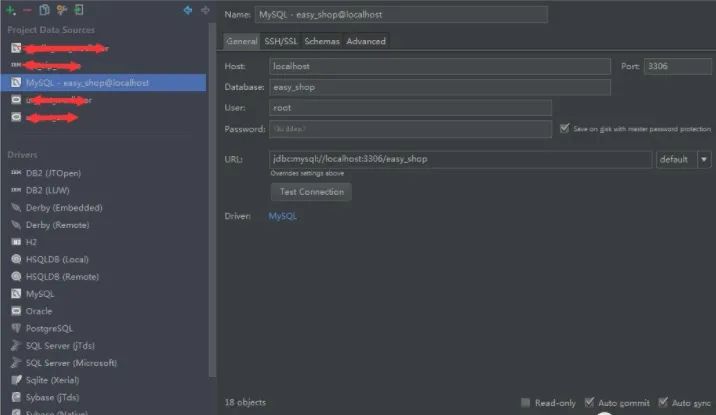The width and height of the screenshot is (716, 415).
Task: Choose MySQL in the Drivers list
Action: click(40, 294)
